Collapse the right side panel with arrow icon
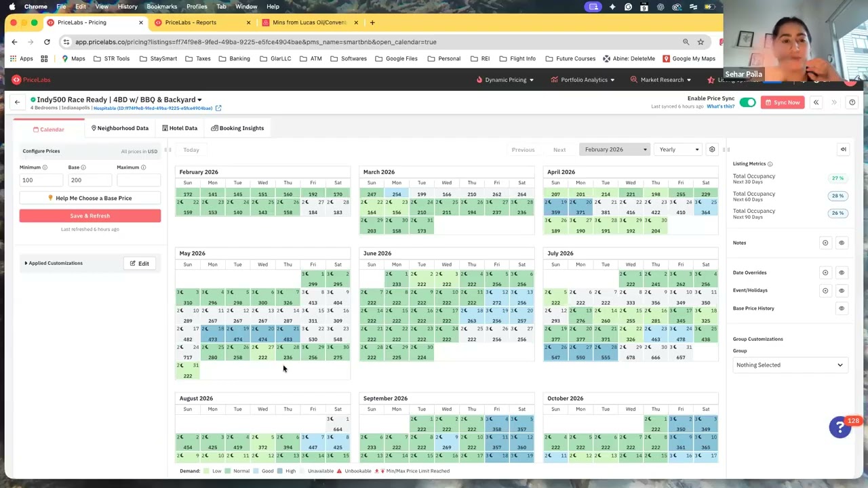The image size is (868, 488). (x=844, y=149)
